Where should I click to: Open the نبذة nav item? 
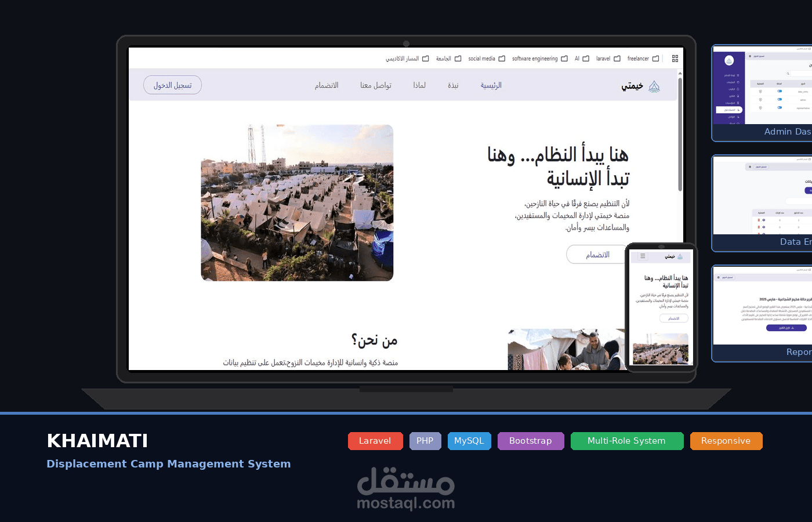tap(453, 85)
